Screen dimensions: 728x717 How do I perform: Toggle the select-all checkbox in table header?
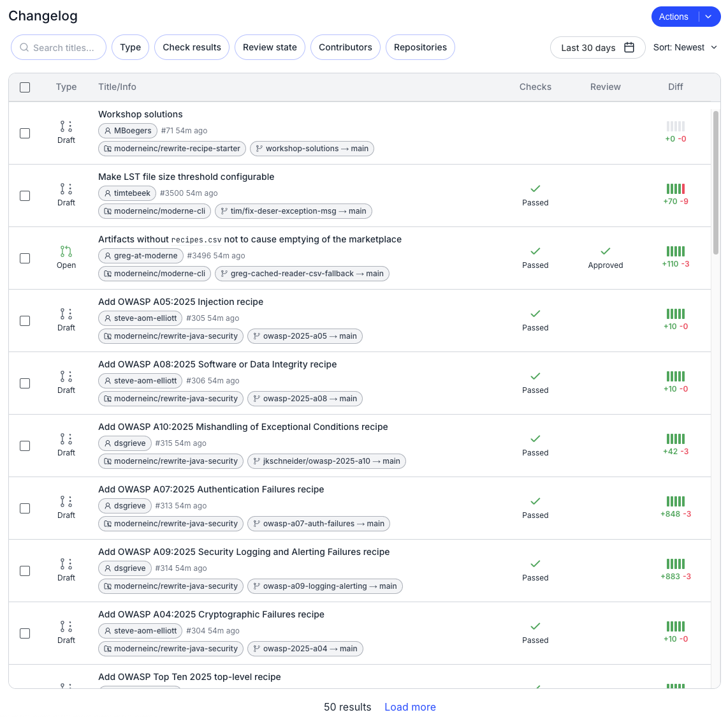(25, 87)
